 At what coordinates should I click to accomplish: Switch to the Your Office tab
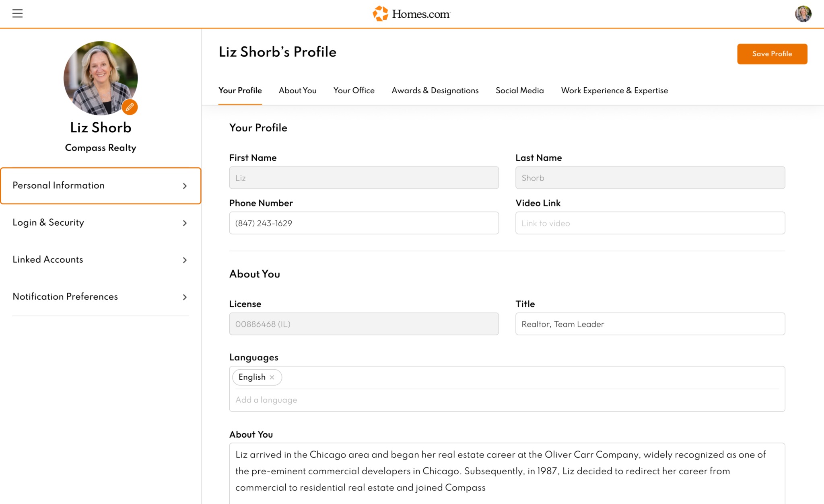(354, 91)
